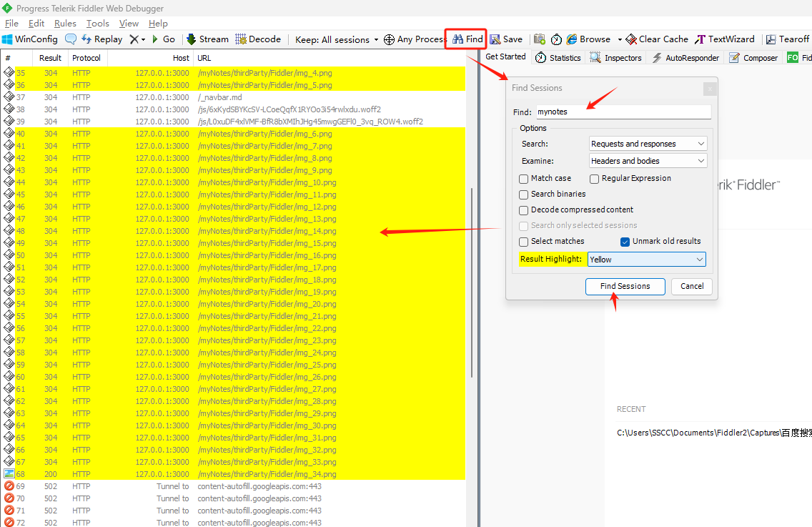Switch to the Statistics tab
The width and height of the screenshot is (812, 527).
(558, 57)
